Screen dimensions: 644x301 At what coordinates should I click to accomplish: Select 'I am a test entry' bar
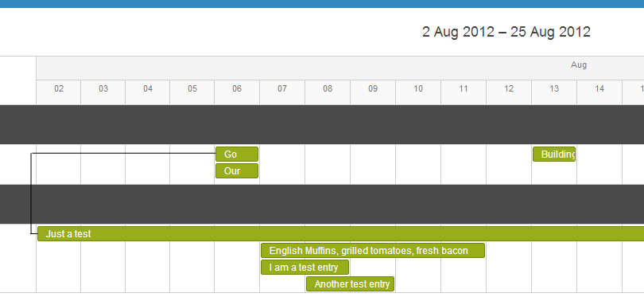pos(305,268)
